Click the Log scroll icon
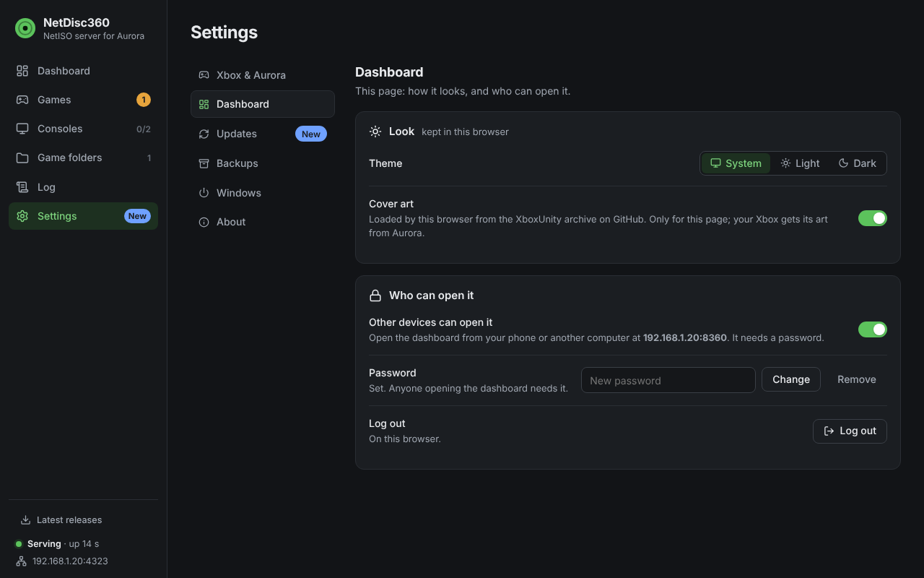924x578 pixels. (x=22, y=187)
